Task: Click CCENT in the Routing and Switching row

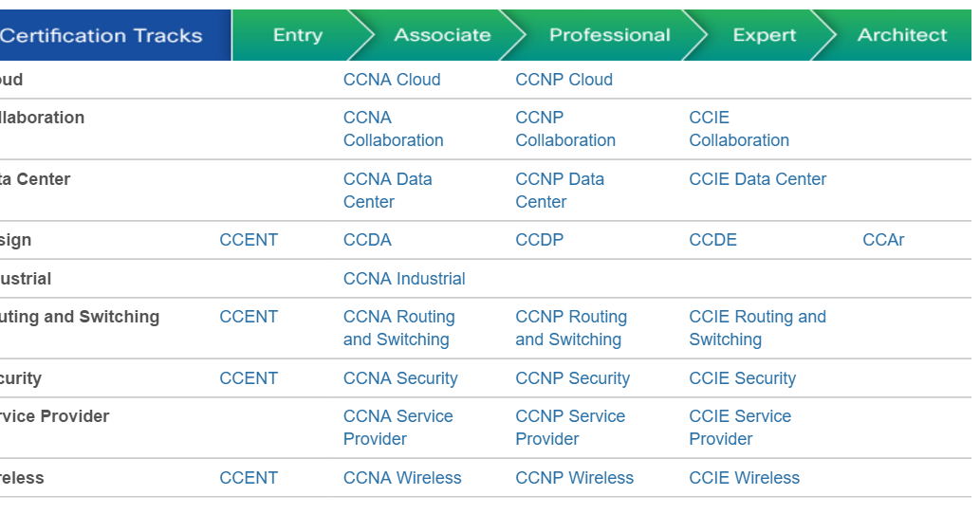Action: click(249, 317)
